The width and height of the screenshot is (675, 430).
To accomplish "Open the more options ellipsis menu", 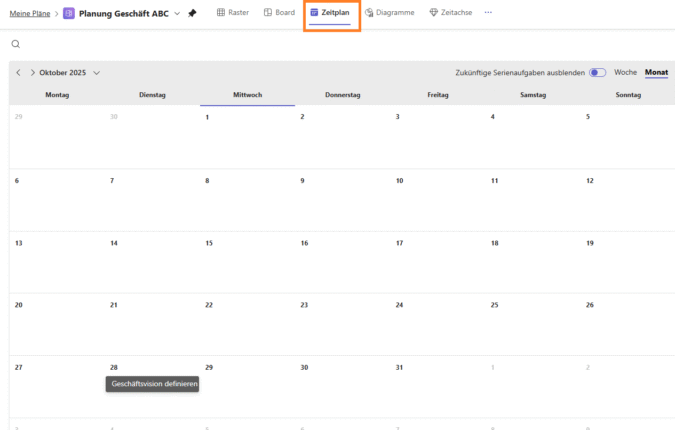I will [x=488, y=12].
